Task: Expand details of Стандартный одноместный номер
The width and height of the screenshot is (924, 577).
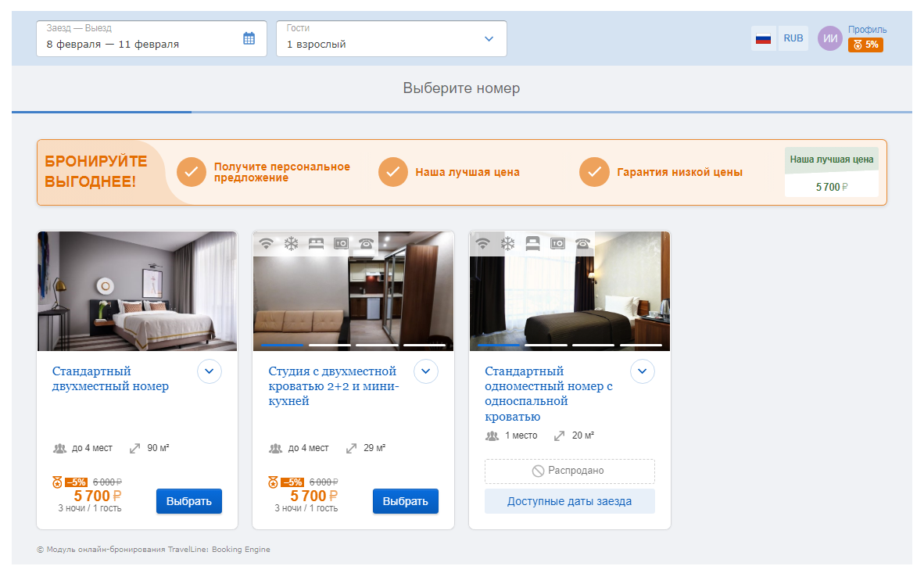Action: (643, 371)
